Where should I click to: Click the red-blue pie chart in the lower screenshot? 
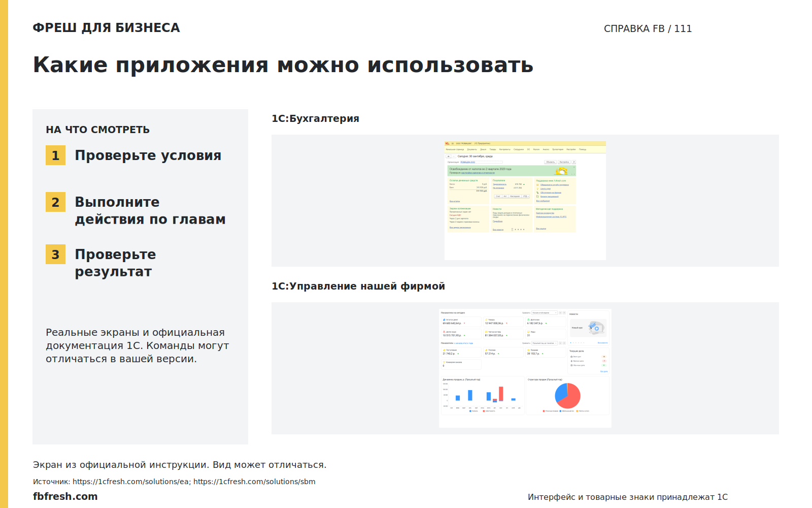568,396
